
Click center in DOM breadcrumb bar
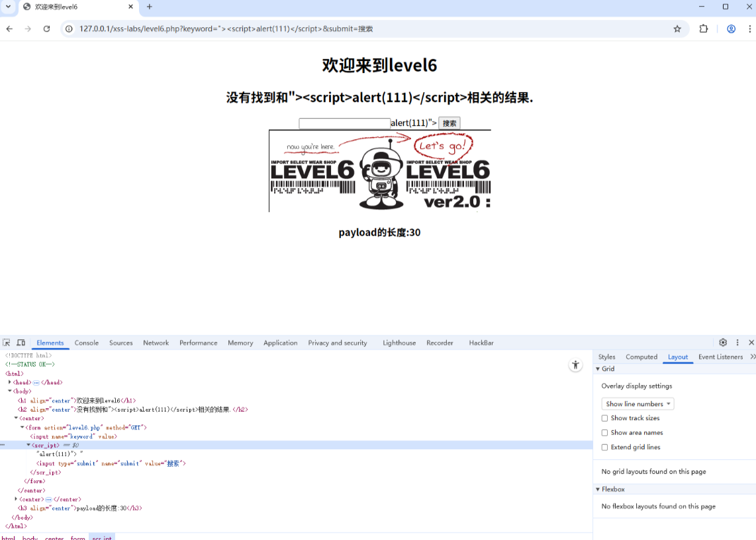tap(54, 537)
